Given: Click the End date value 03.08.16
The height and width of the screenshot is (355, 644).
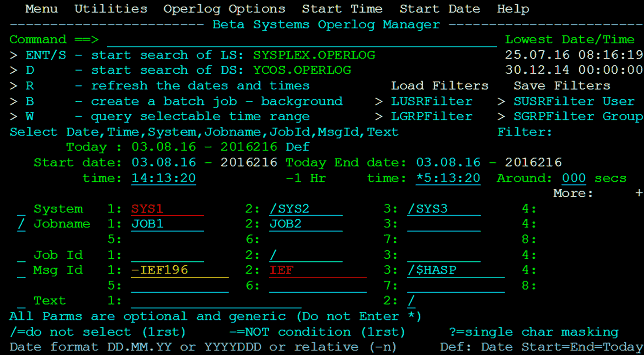Looking at the screenshot, I should pyautogui.click(x=448, y=163).
